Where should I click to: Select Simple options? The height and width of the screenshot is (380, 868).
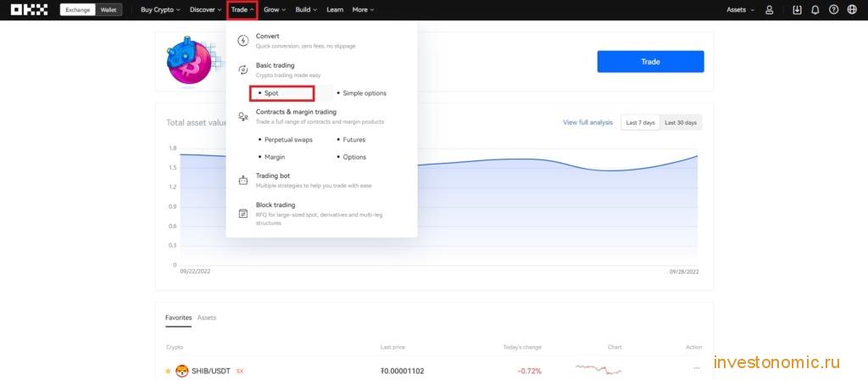pos(364,93)
